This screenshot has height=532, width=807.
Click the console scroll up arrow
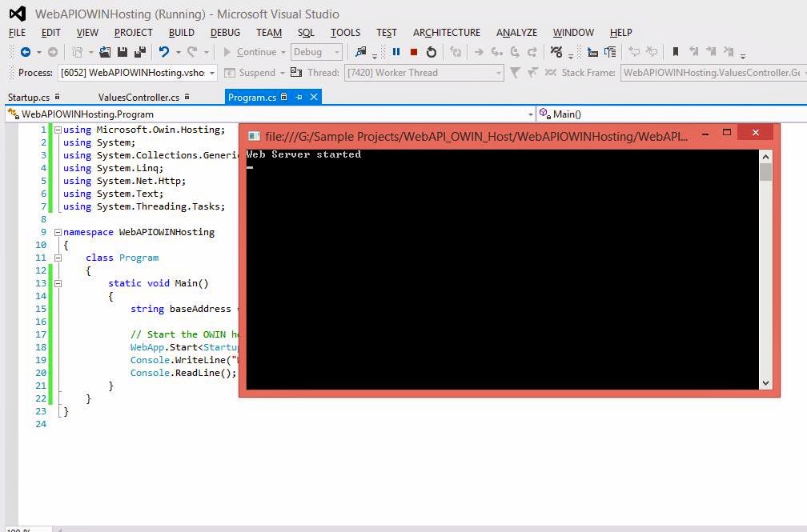click(x=766, y=157)
